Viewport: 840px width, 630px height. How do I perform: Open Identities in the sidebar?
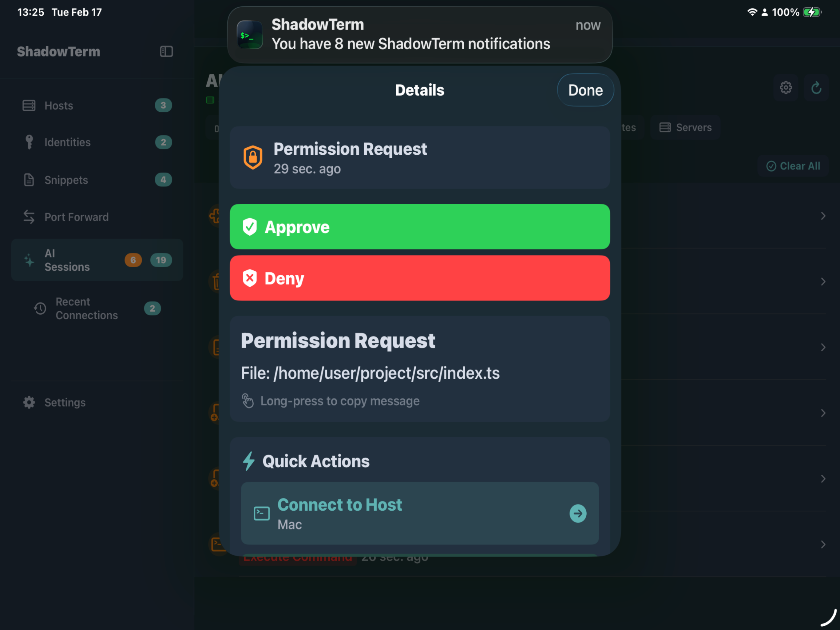click(97, 142)
